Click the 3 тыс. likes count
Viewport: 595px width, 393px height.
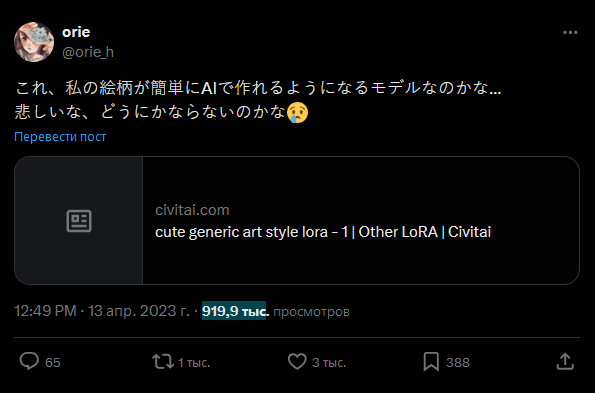click(x=329, y=363)
